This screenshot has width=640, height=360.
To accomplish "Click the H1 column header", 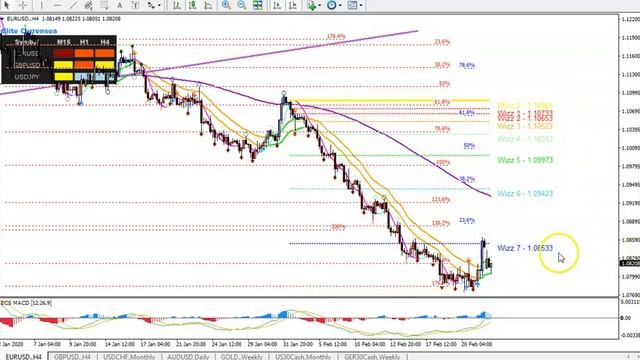I will pos(84,42).
